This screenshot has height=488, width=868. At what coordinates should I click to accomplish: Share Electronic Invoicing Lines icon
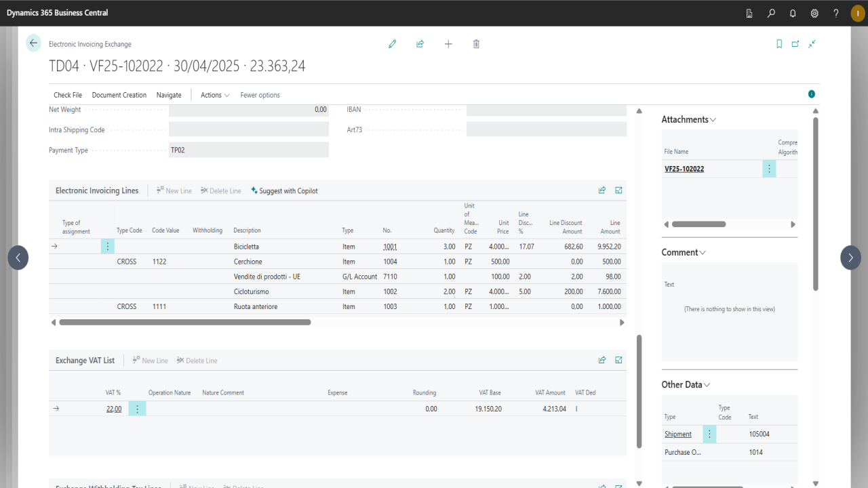pos(602,190)
